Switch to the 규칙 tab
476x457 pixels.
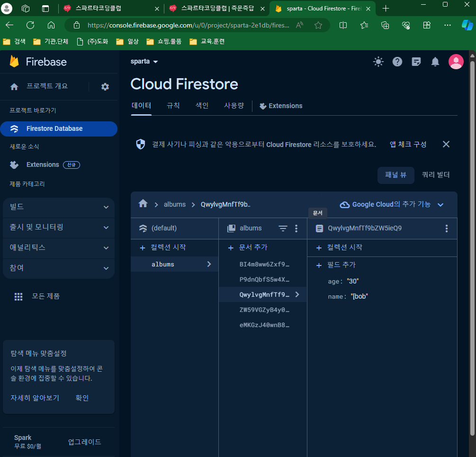(173, 106)
